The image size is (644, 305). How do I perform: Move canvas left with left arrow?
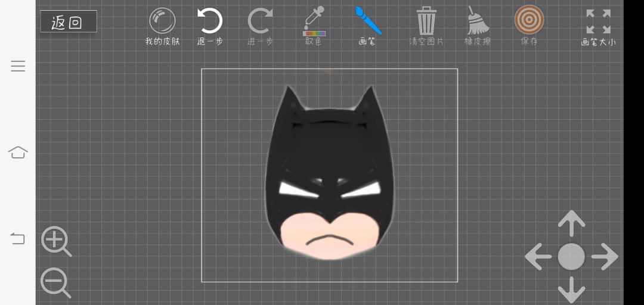pos(538,257)
